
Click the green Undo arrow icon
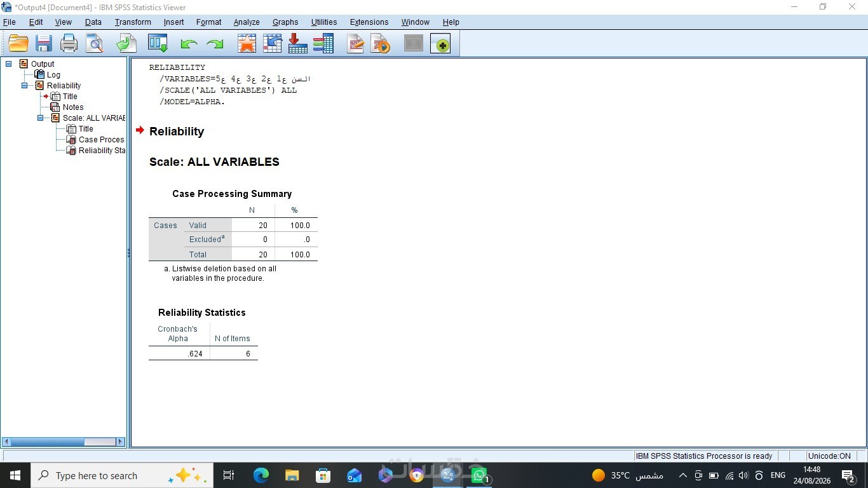189,44
